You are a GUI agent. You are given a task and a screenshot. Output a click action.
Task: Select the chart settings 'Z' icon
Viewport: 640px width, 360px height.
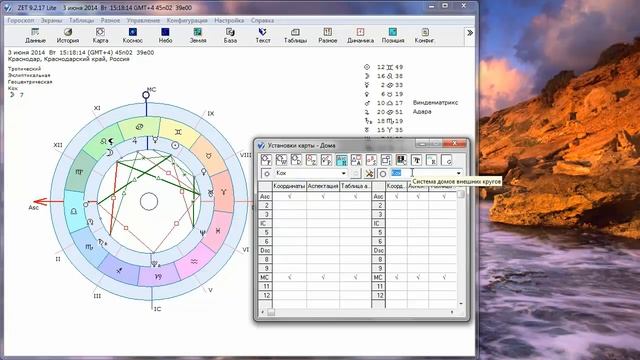click(x=311, y=160)
